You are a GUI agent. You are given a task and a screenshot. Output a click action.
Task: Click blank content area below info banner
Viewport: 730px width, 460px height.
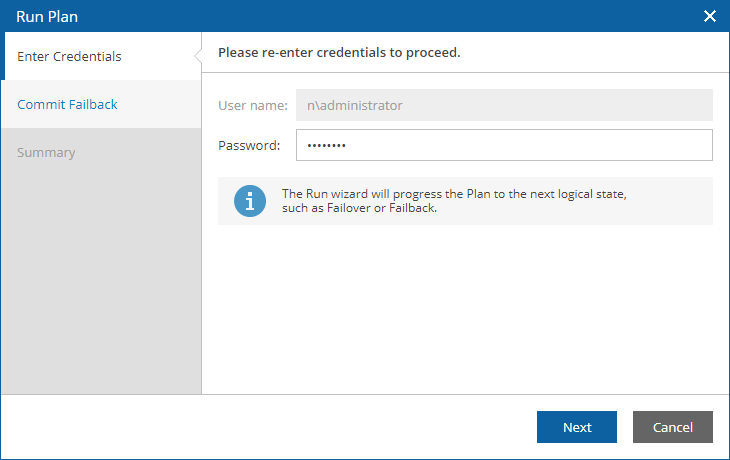[x=465, y=309]
